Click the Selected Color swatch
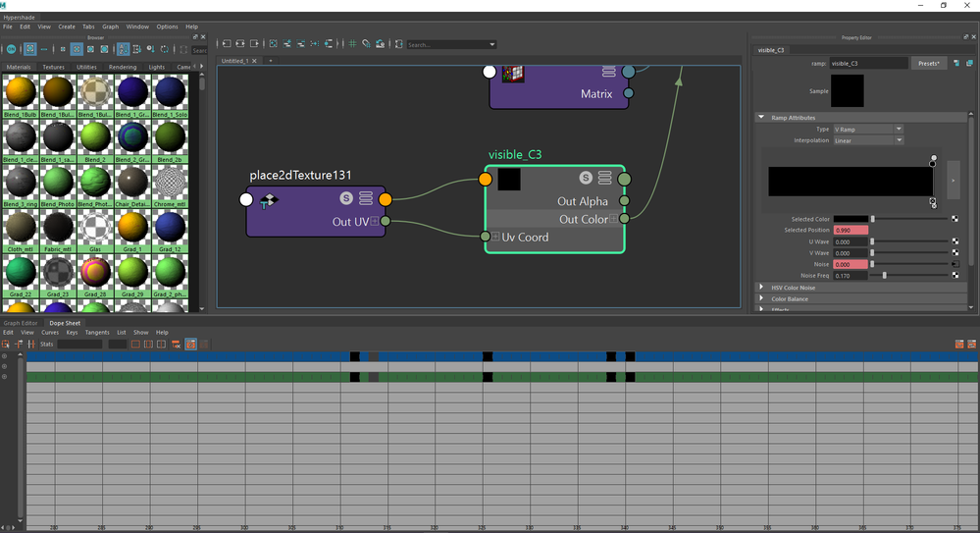This screenshot has width=980, height=533. click(x=851, y=219)
